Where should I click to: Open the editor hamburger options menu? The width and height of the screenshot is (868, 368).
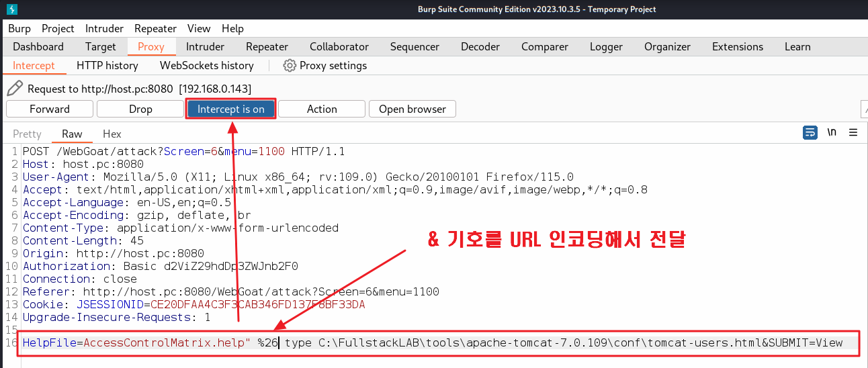(853, 132)
